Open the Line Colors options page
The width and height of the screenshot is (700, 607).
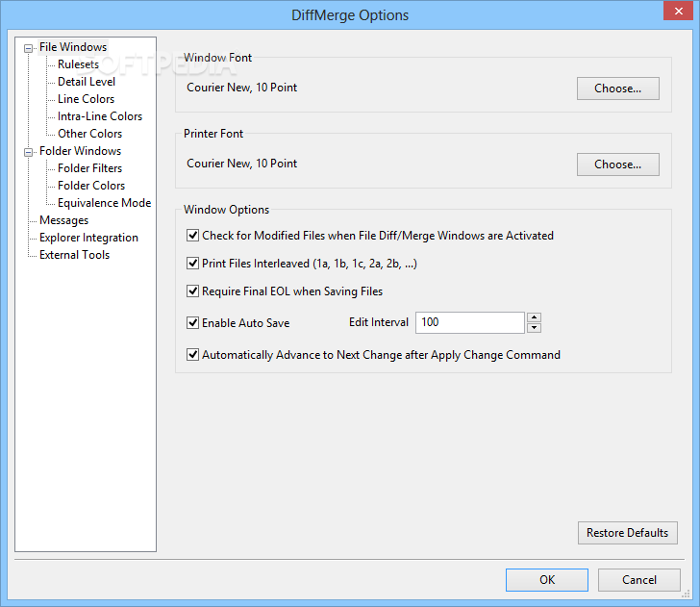click(x=87, y=99)
